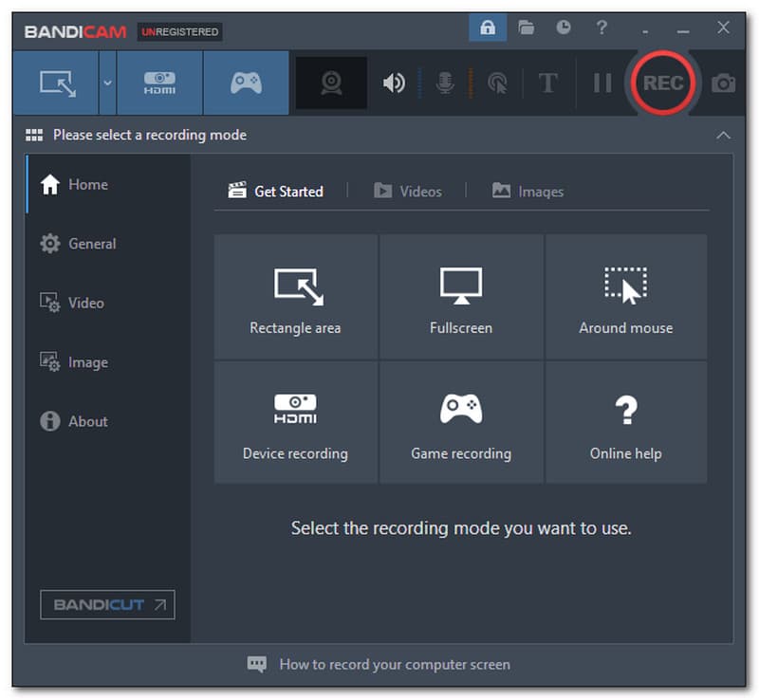Click the grid icon beside recording mode prompt

tap(34, 135)
